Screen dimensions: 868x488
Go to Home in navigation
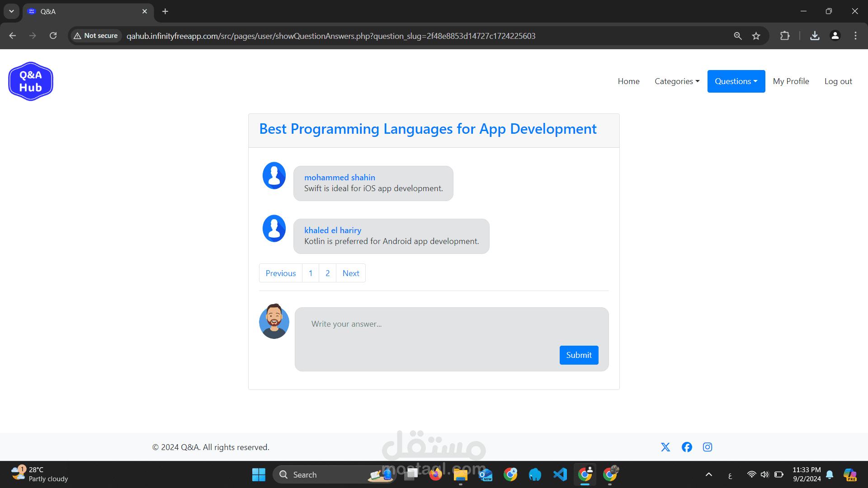(x=628, y=81)
